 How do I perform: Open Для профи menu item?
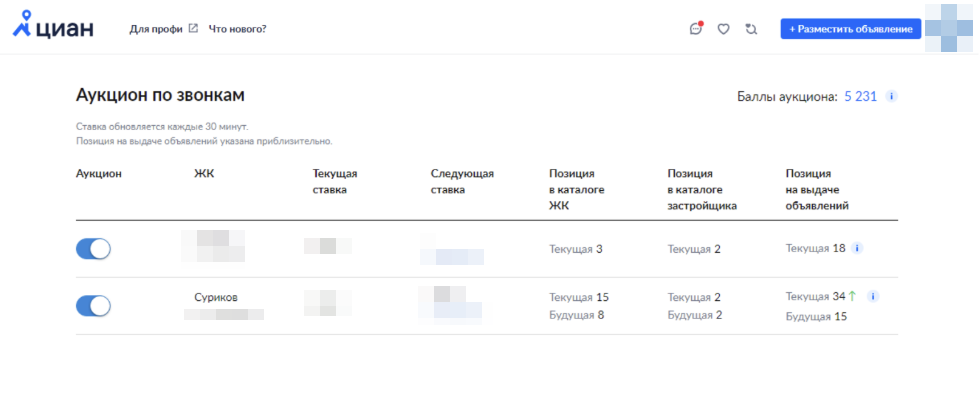click(156, 29)
